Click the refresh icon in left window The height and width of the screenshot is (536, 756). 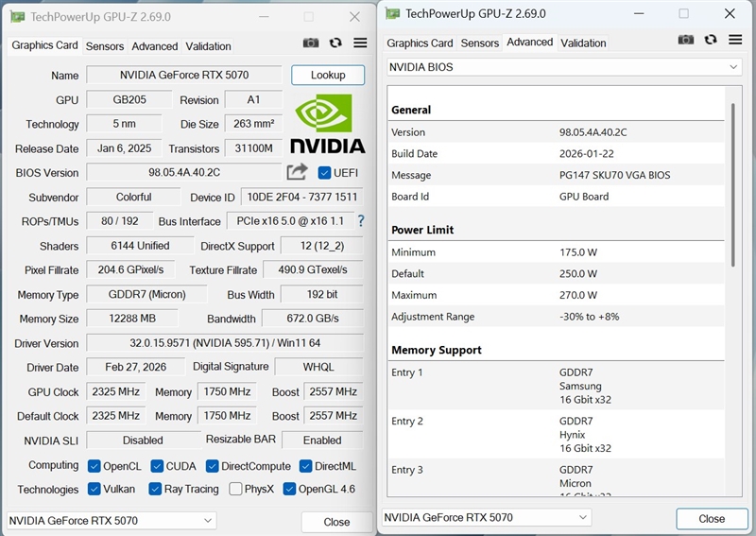tap(335, 43)
